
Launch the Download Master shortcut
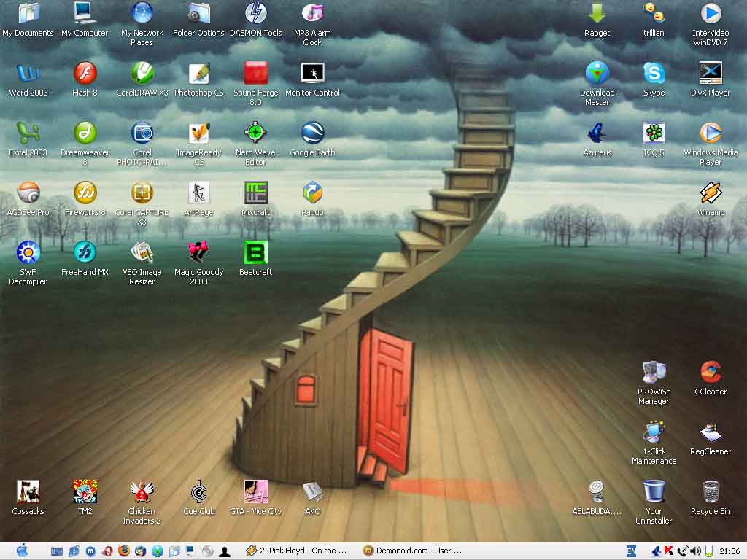pyautogui.click(x=597, y=73)
